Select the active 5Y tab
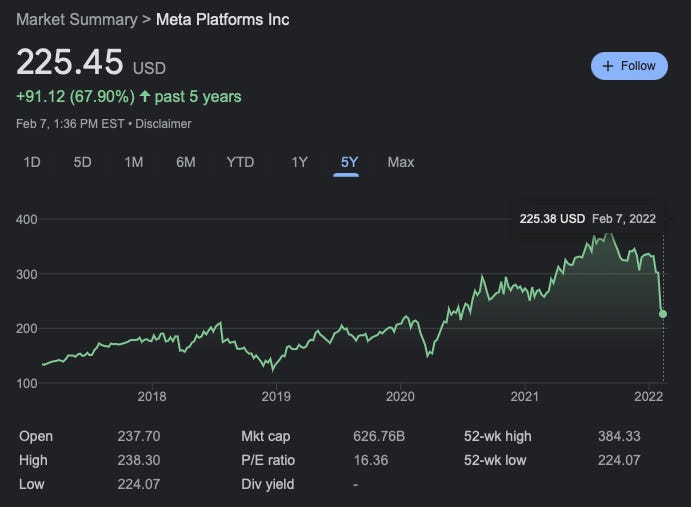691x507 pixels. coord(349,162)
